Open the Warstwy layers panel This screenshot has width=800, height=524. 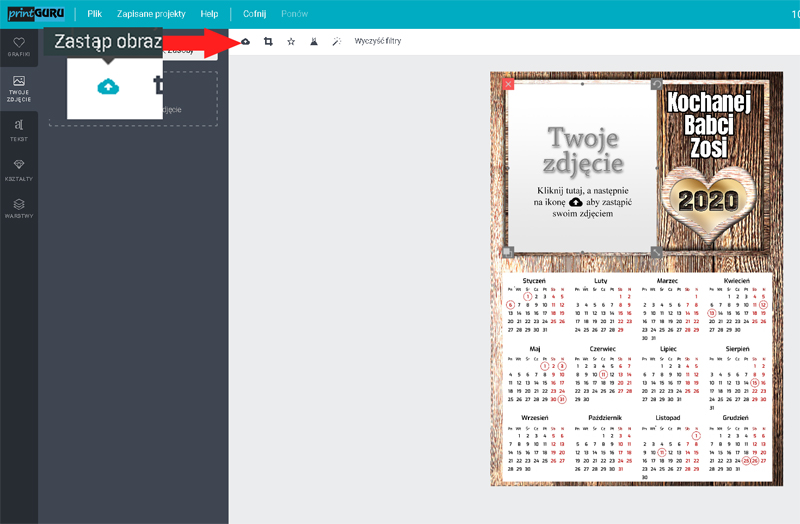tap(19, 208)
